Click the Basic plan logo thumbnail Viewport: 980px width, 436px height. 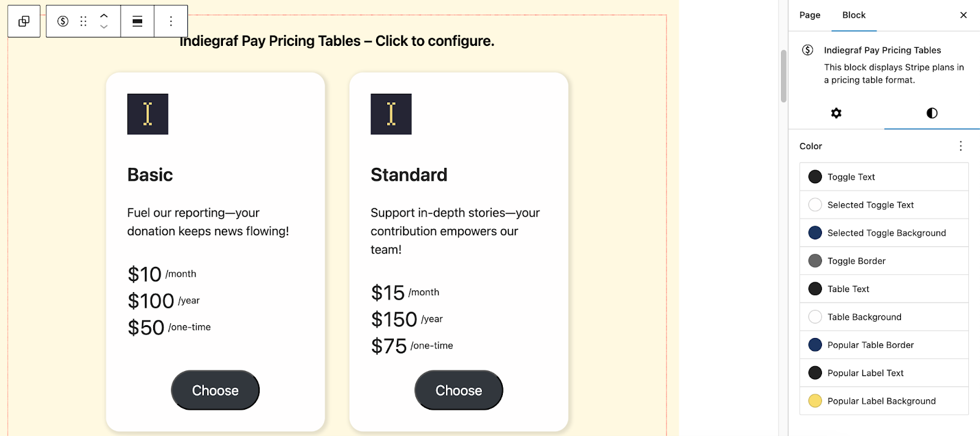[148, 114]
